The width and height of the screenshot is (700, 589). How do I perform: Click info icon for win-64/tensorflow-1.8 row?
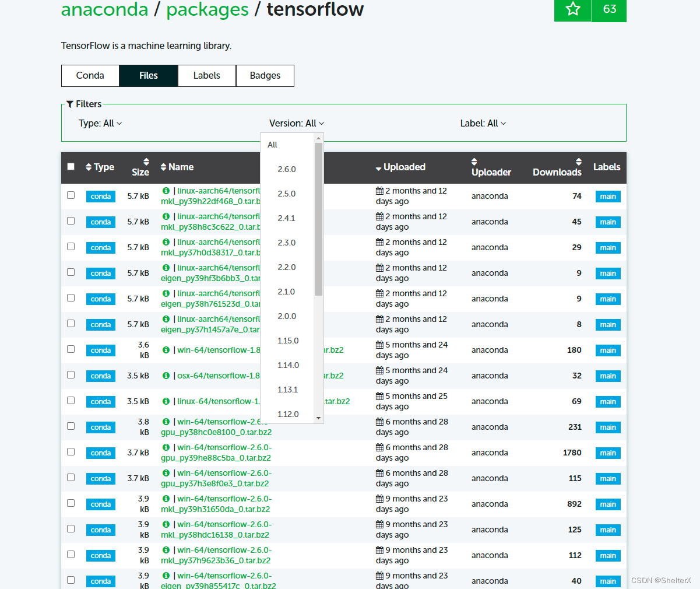point(166,350)
